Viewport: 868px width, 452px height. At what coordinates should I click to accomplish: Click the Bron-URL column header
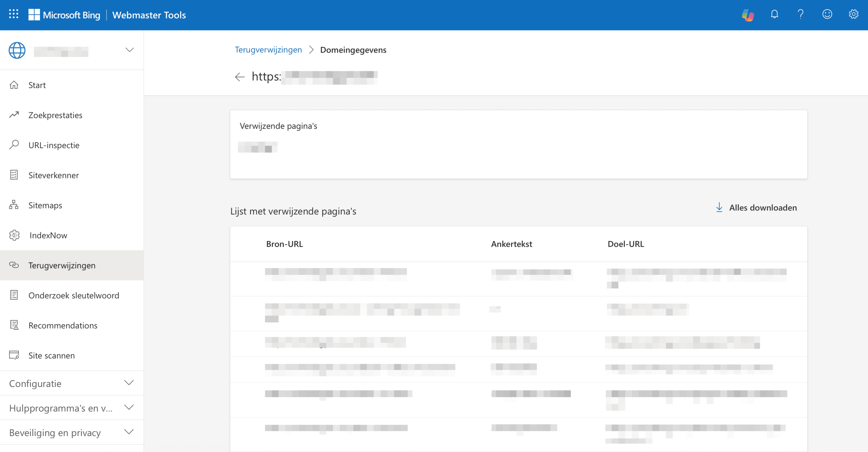click(x=284, y=244)
